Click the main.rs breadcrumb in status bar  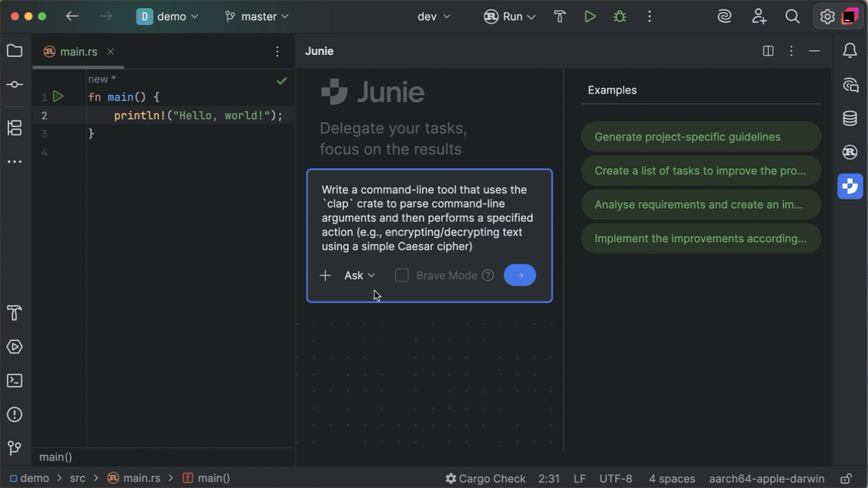(134, 479)
